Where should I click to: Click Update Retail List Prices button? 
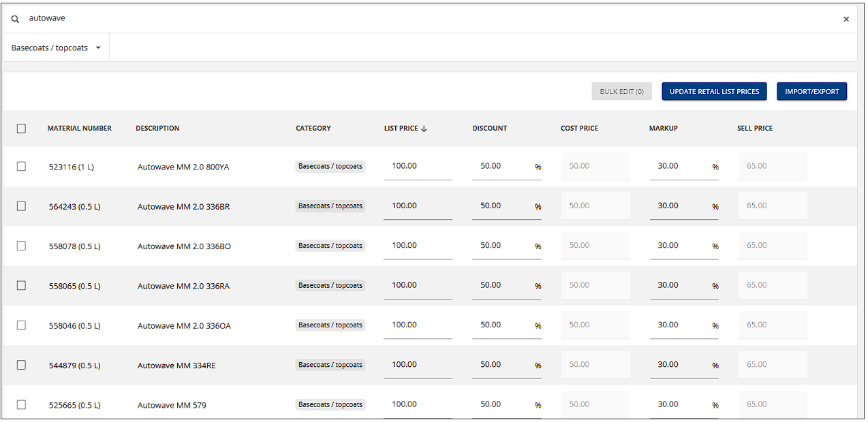[x=714, y=91]
